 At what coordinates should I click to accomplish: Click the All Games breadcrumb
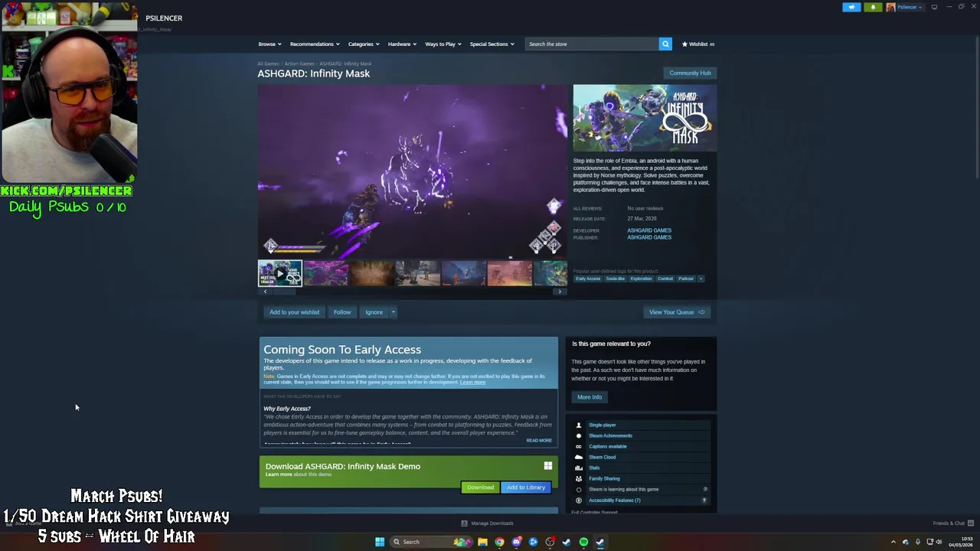tap(268, 64)
